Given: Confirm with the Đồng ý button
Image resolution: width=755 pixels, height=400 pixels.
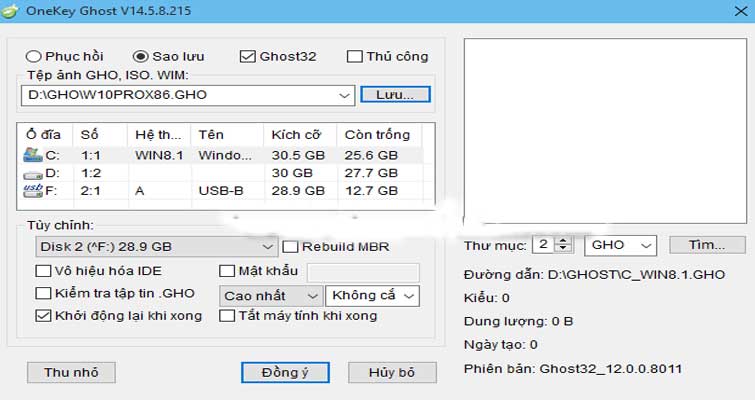Looking at the screenshot, I should tap(285, 373).
